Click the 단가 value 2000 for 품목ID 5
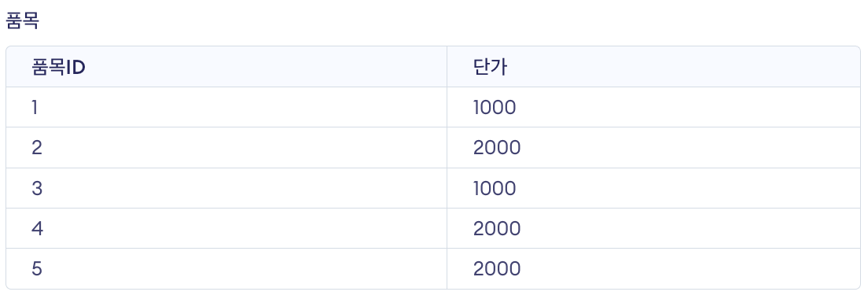Image resolution: width=868 pixels, height=299 pixels. click(497, 269)
